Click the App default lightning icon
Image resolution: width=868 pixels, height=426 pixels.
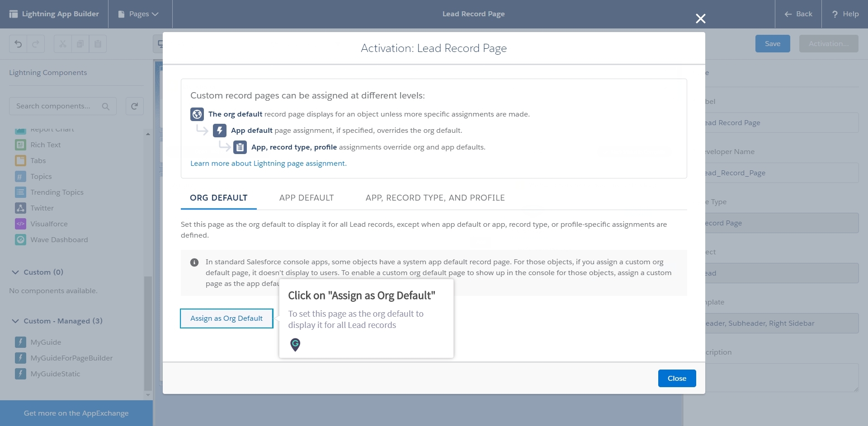[x=220, y=131]
